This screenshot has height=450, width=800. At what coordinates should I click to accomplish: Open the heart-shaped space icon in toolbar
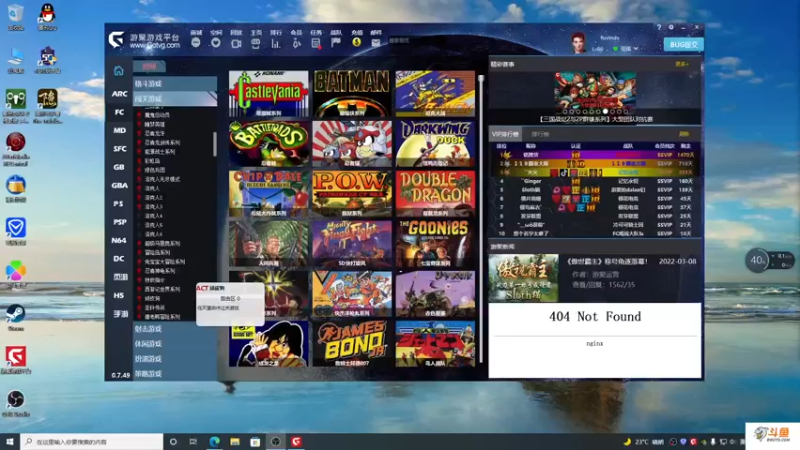click(216, 43)
